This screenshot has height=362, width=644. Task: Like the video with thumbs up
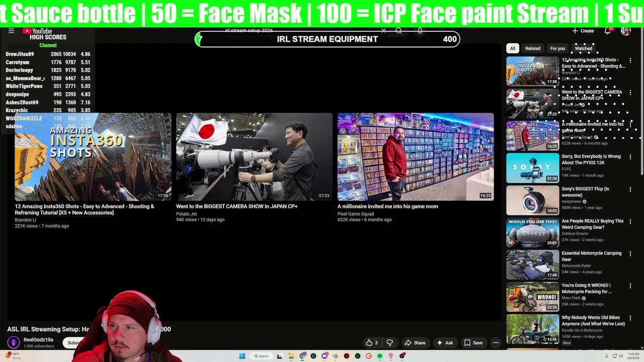point(372,343)
